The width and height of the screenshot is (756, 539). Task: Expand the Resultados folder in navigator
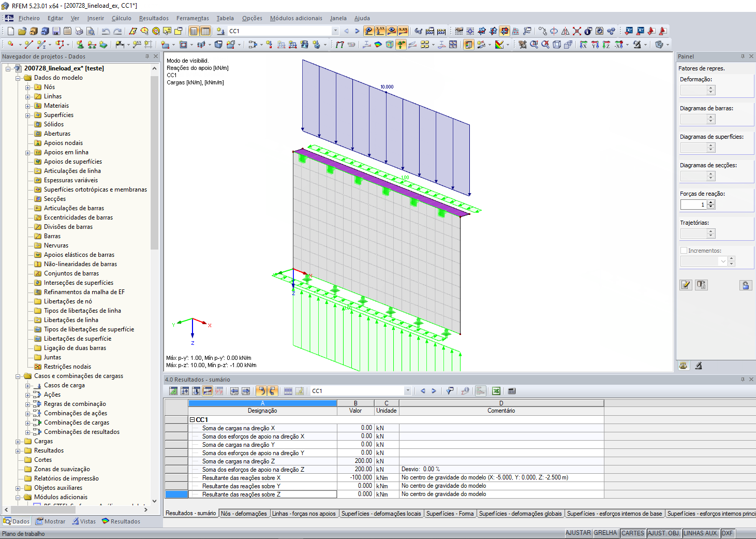click(x=18, y=451)
